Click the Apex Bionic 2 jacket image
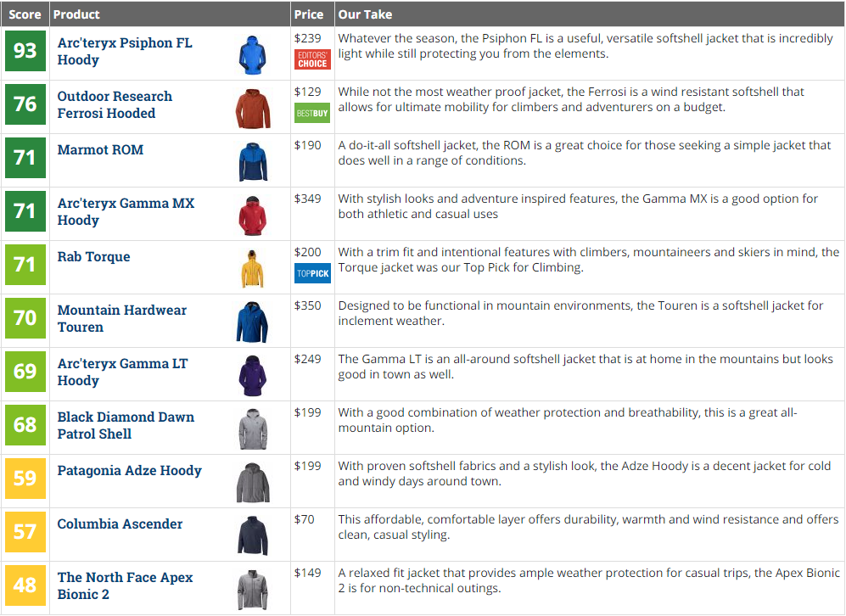The image size is (846, 616). click(253, 589)
